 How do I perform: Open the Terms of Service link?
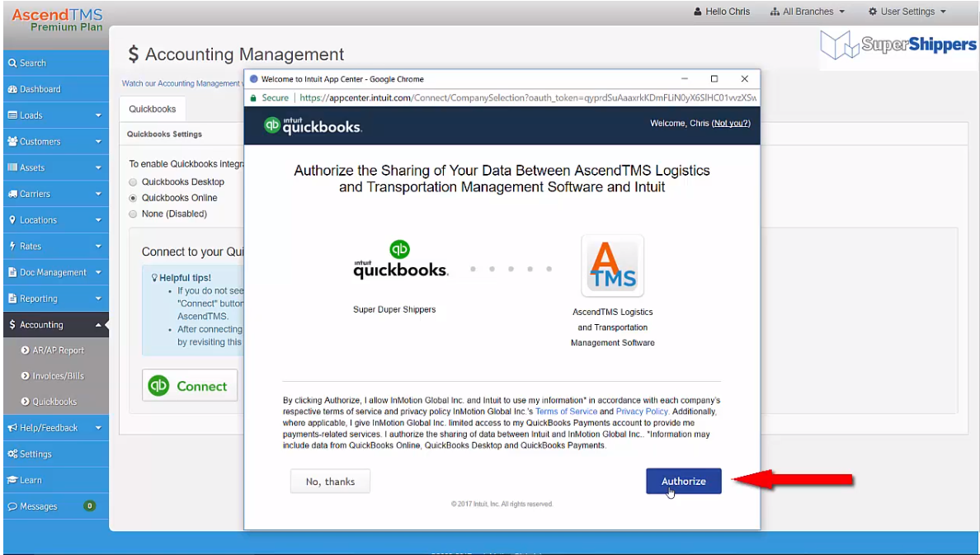coord(566,412)
